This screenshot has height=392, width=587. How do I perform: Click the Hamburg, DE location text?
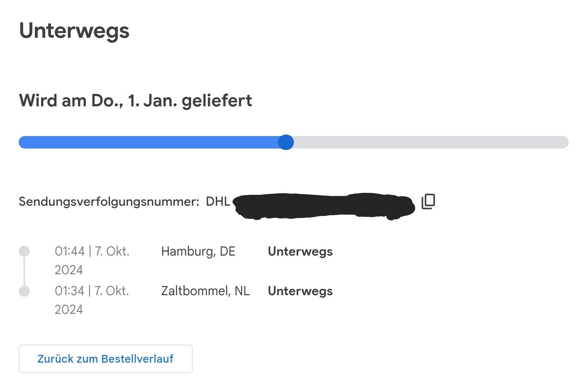click(198, 252)
